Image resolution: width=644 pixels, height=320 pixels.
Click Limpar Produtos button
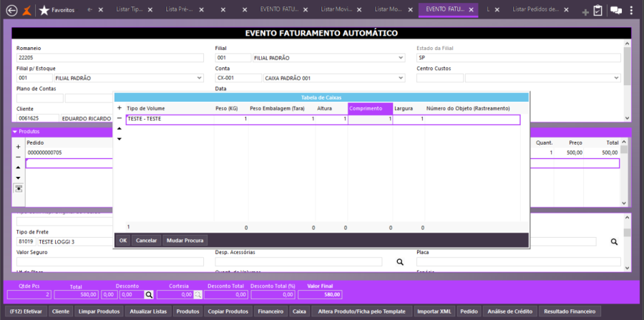[99, 311]
